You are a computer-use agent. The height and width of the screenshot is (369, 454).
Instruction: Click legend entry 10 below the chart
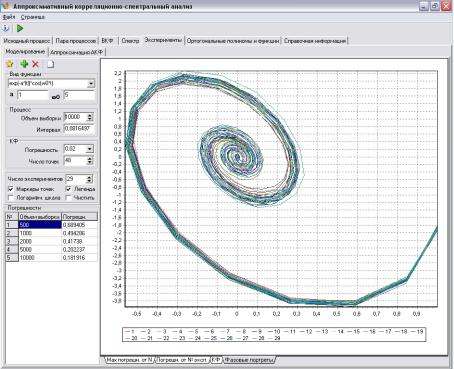pyautogui.click(x=274, y=332)
